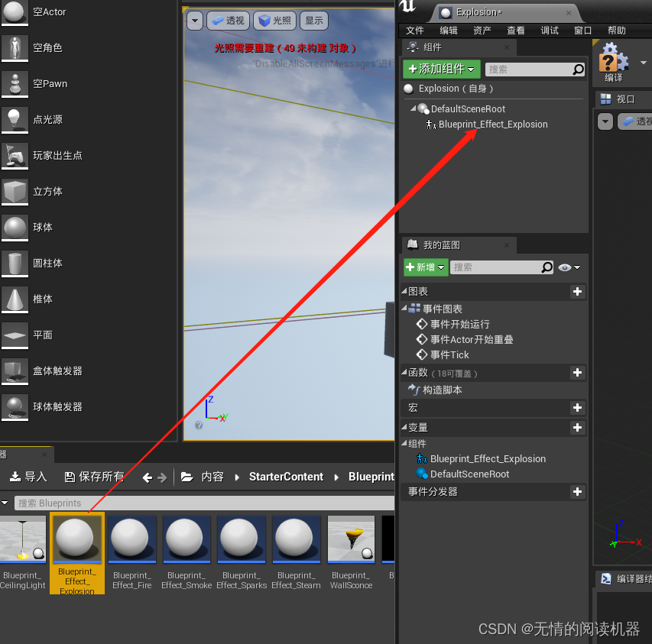Collapse the 事件图表 event graph node
The width and height of the screenshot is (652, 644).
[404, 309]
